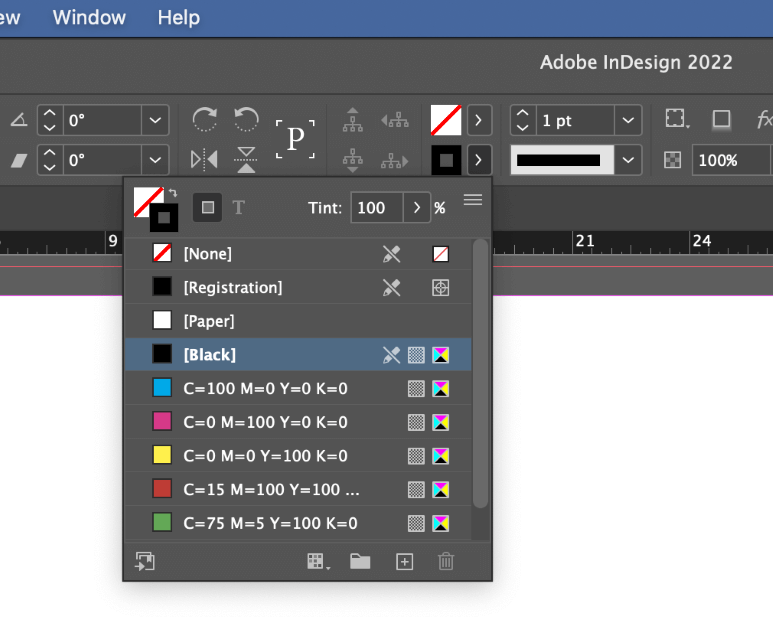Click the rotation preview P indicator
Viewport: 773px width, 643px height.
coord(295,139)
